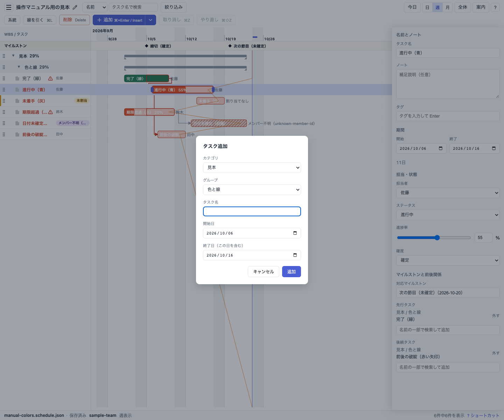Open the カテゴリ dropdown
Viewport: 504px width, 420px height.
click(x=252, y=168)
